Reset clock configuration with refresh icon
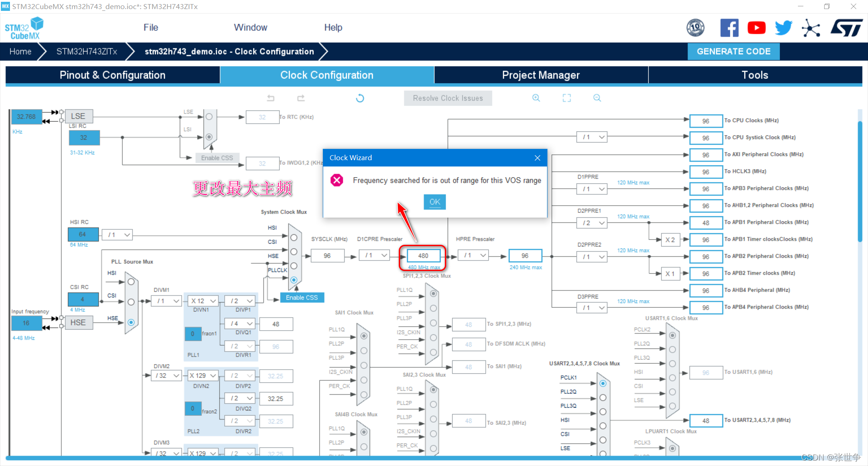The image size is (868, 466). coord(360,98)
